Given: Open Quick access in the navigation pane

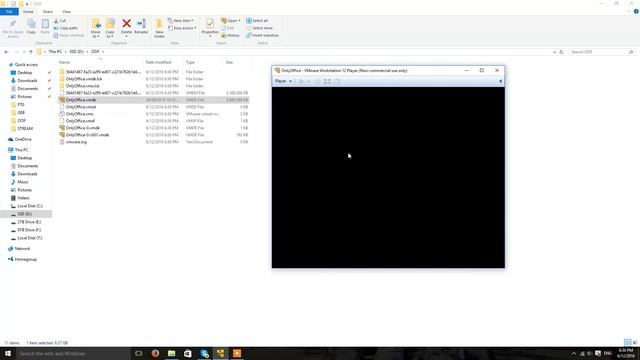Looking at the screenshot, I should click(26, 64).
